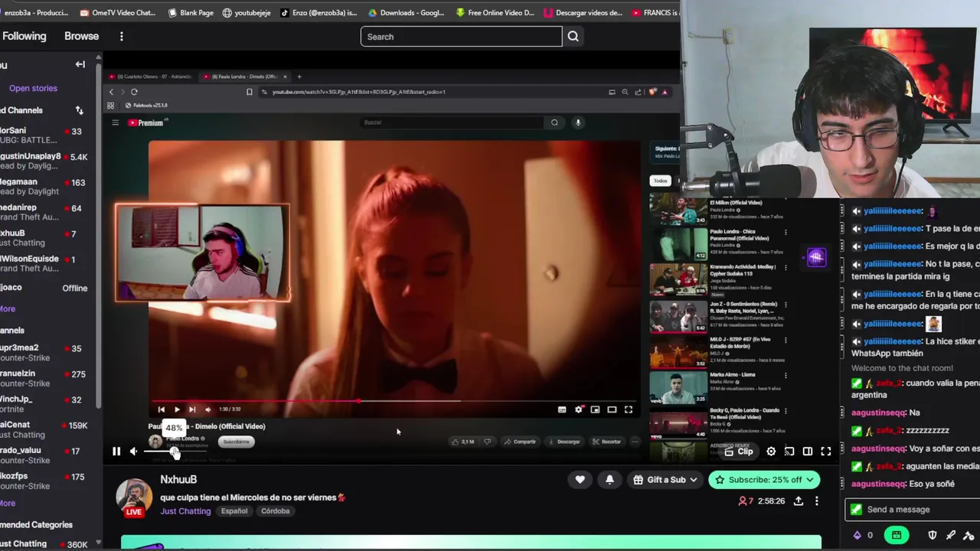Click username aagustinseqq beside 'Na'
The width and height of the screenshot is (980, 551).
point(878,412)
